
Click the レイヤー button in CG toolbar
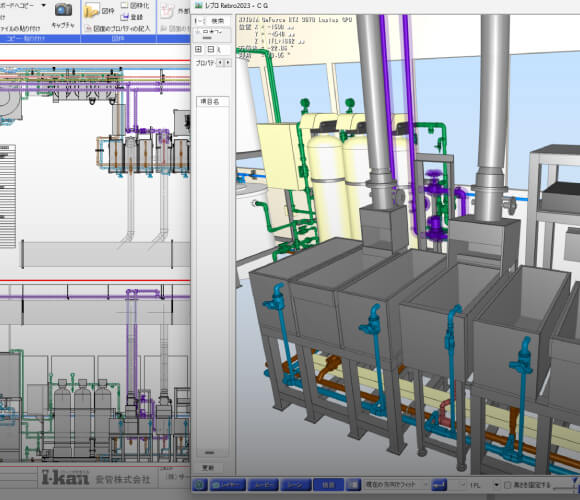click(x=228, y=484)
